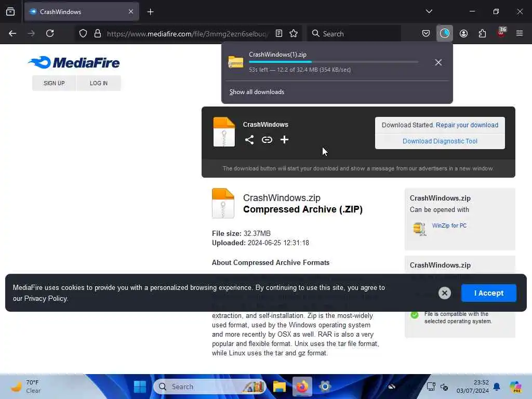The image size is (532, 399).
Task: Click the File size 32.37MB text
Action: click(x=241, y=233)
